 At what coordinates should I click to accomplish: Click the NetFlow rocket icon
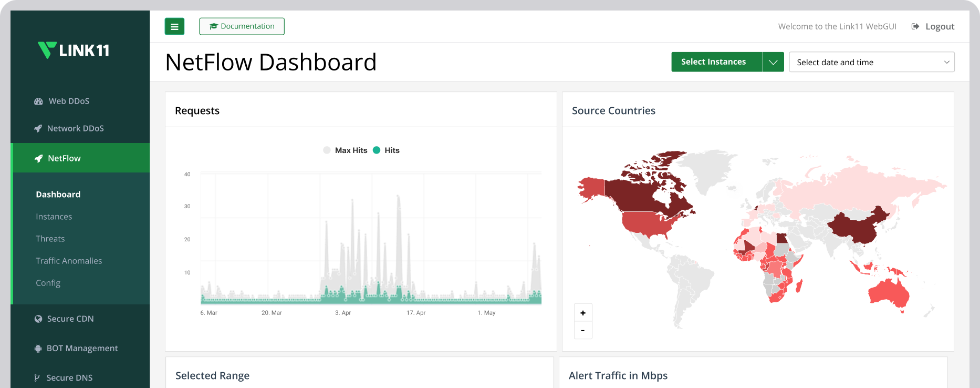[x=38, y=158]
